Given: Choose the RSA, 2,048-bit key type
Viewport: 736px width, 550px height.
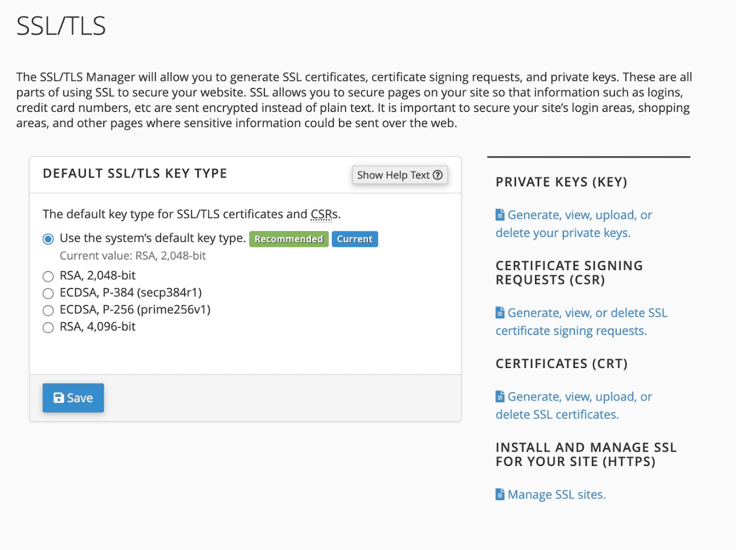Looking at the screenshot, I should tap(48, 276).
